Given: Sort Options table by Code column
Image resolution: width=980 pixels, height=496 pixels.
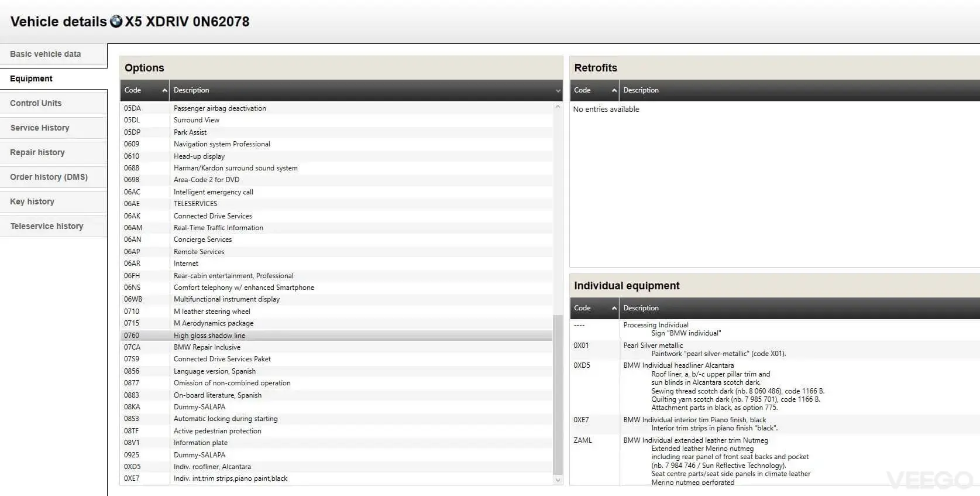Looking at the screenshot, I should pyautogui.click(x=145, y=90).
